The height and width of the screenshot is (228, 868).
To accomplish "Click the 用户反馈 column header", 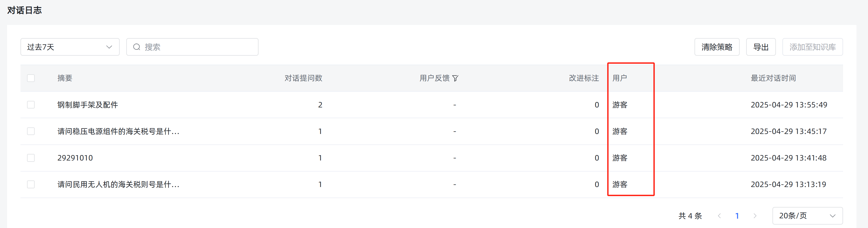I will 434,78.
